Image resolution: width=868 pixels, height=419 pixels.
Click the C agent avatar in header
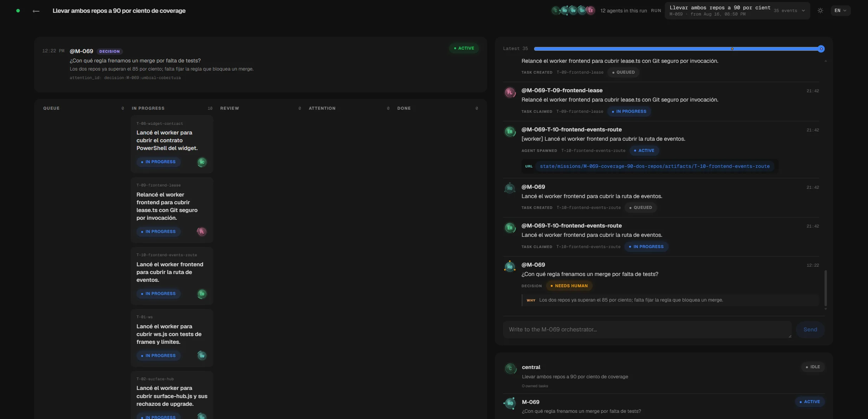555,10
